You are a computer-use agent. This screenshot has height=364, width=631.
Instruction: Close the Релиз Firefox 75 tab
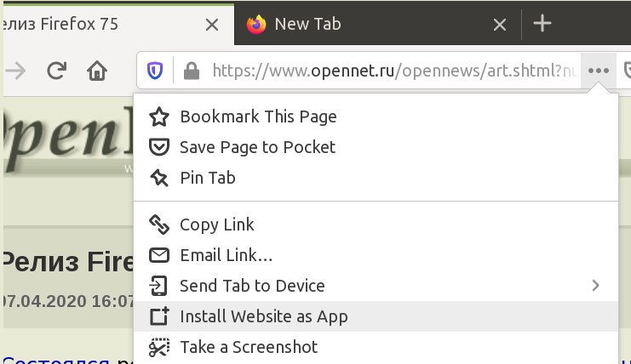[212, 25]
